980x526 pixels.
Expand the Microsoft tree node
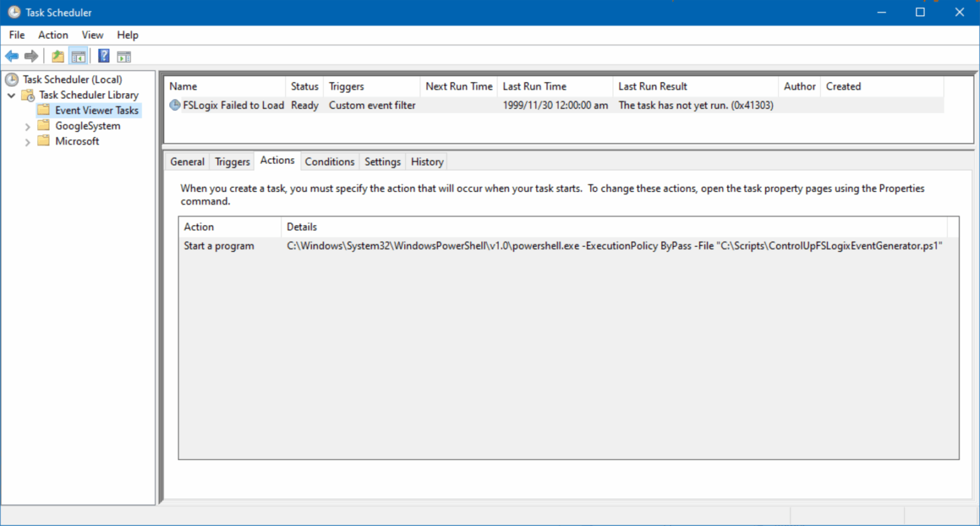pos(27,141)
